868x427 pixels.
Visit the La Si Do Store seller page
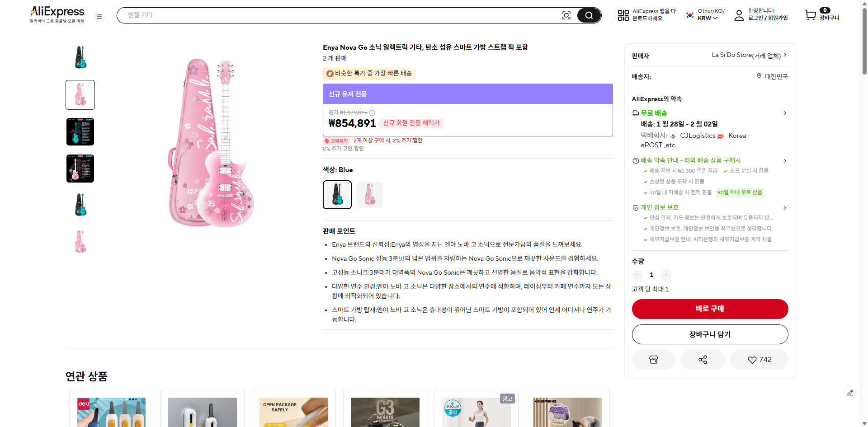click(745, 55)
